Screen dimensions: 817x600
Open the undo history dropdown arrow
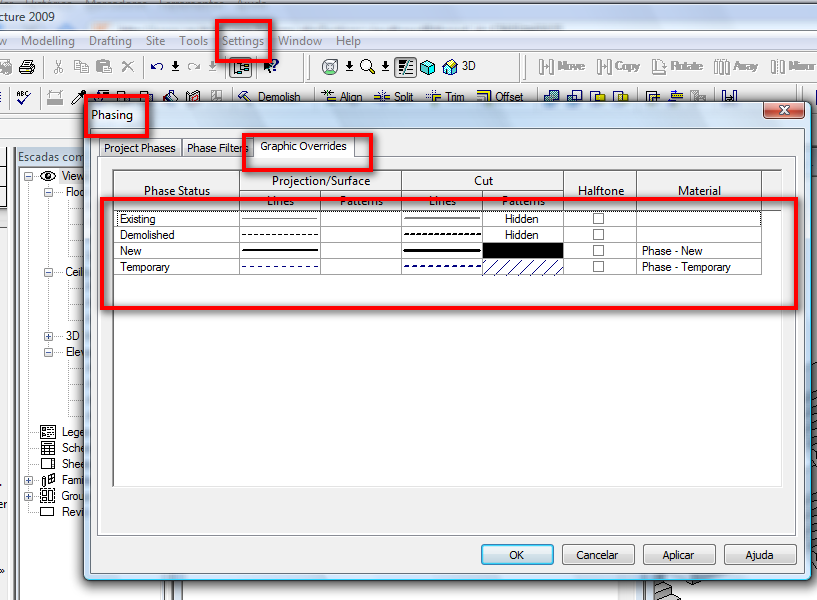[x=176, y=67]
